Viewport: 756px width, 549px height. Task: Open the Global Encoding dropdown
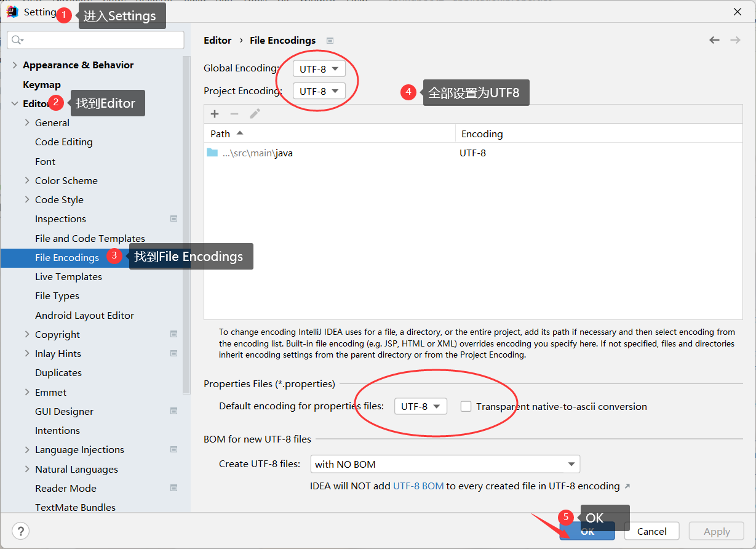coord(319,69)
